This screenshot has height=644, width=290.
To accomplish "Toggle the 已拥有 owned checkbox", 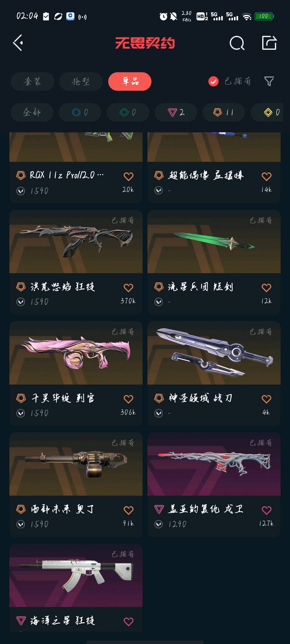I will coord(213,81).
